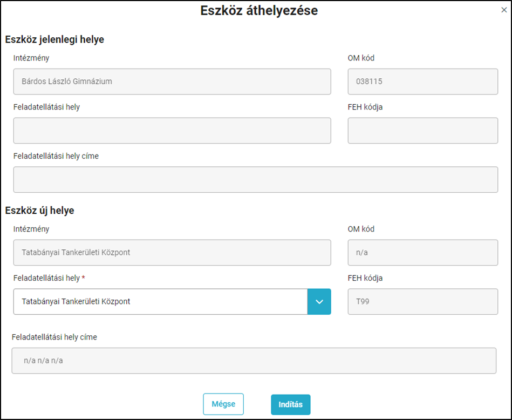Click the FEH kódja label above T99
Viewport: 512px width, 420px height.
point(365,278)
